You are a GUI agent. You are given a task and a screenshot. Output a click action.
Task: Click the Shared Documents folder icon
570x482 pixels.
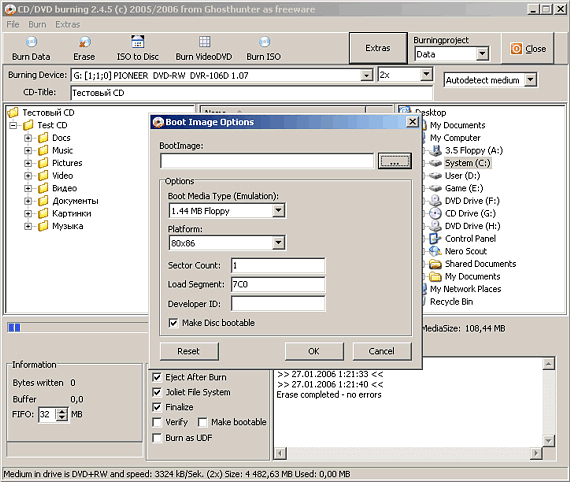[435, 264]
